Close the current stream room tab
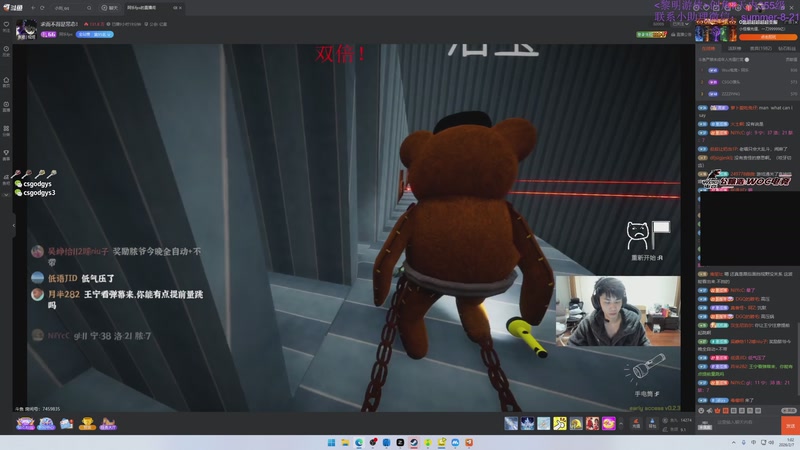Viewport: 800px width, 450px height. [x=180, y=8]
